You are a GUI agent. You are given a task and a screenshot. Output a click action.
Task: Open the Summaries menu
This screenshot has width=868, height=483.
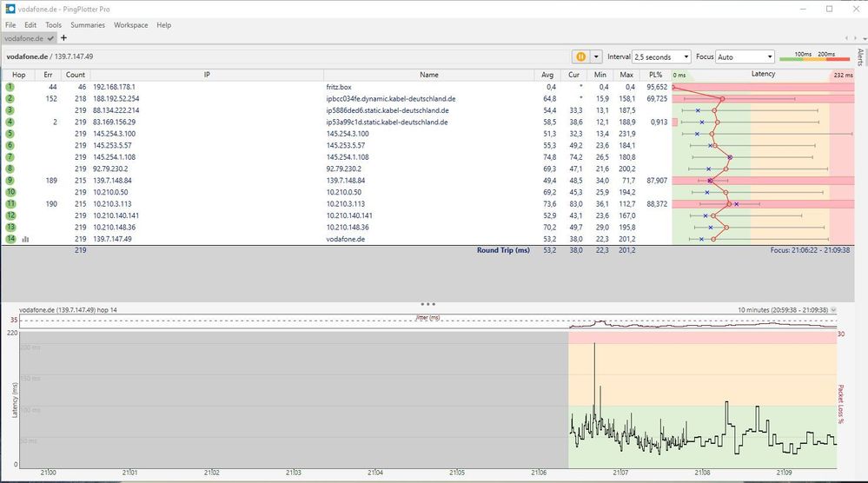point(88,25)
